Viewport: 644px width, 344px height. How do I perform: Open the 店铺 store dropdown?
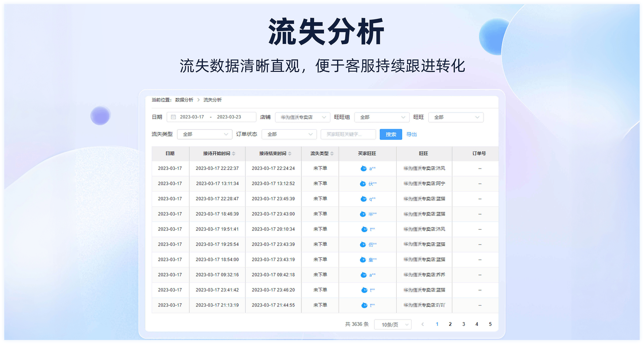[x=303, y=117]
